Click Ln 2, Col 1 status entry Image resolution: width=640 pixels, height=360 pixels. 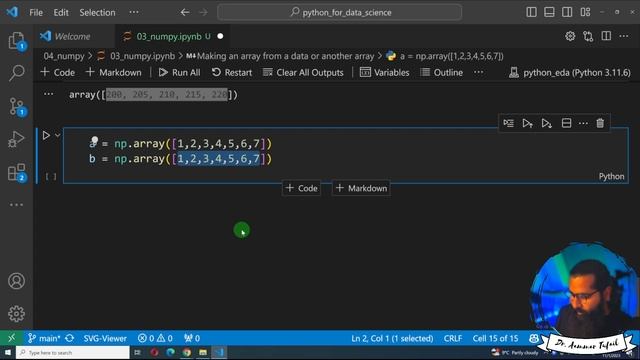(392, 338)
